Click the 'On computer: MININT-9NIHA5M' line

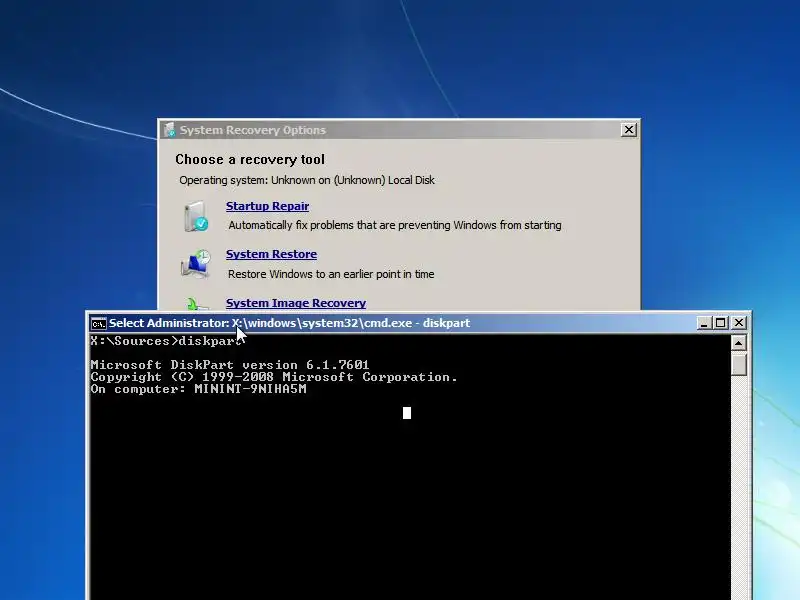tap(198, 389)
